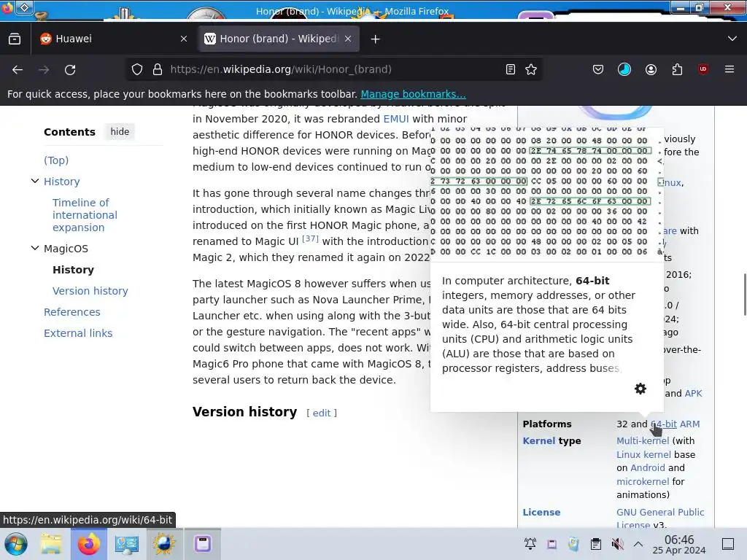Viewport: 747px width, 560px height.
Task: Click the notification bell tray icon
Action: point(530,544)
